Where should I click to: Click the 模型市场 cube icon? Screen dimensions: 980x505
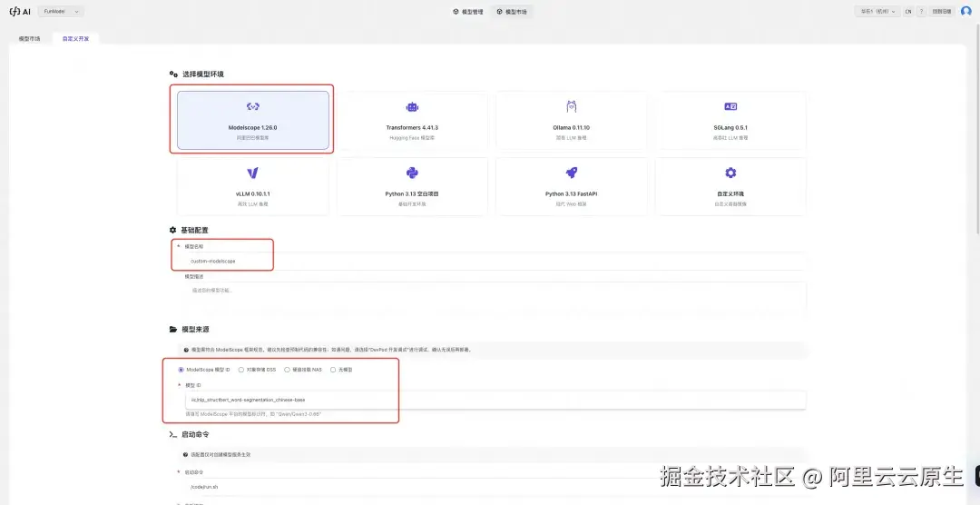pyautogui.click(x=499, y=12)
